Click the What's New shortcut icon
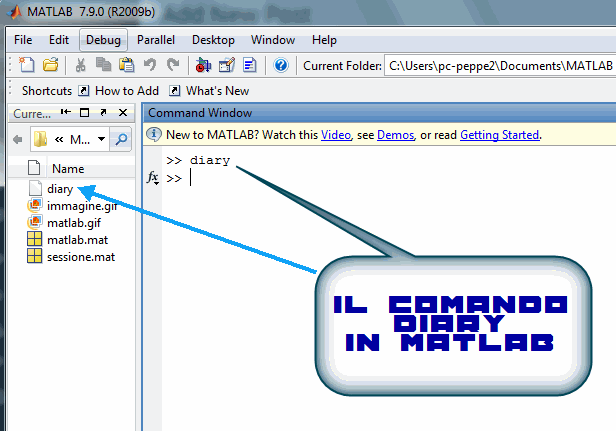This screenshot has width=616, height=431. [174, 91]
